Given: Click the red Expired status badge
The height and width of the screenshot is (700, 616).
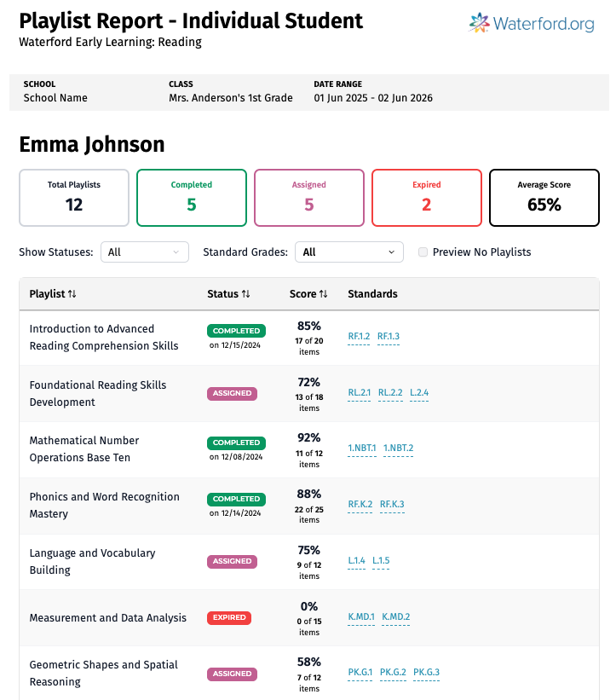Looking at the screenshot, I should [229, 617].
